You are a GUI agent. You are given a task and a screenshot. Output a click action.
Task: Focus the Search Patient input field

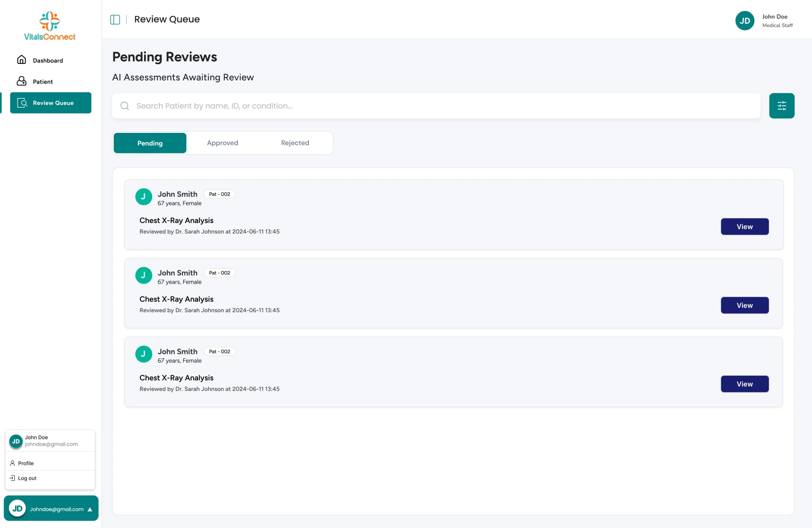[x=436, y=106]
